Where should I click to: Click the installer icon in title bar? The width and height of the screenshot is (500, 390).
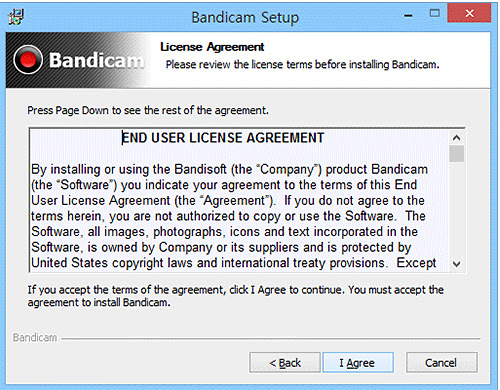(x=16, y=17)
